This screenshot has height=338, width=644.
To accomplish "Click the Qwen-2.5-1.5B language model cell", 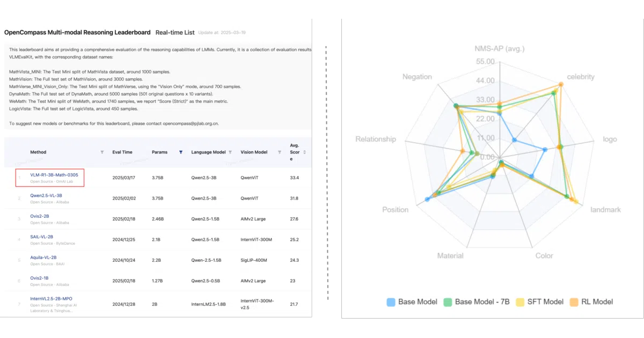I will click(x=207, y=260).
